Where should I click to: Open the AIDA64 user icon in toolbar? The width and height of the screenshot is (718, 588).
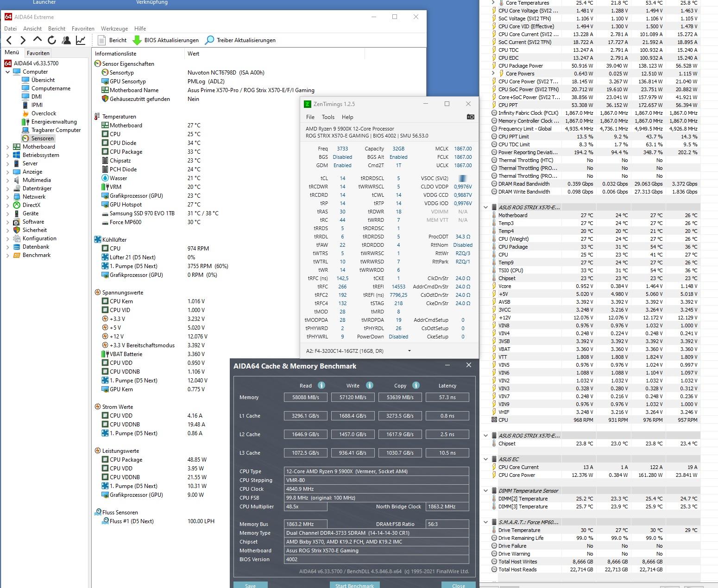(x=66, y=40)
